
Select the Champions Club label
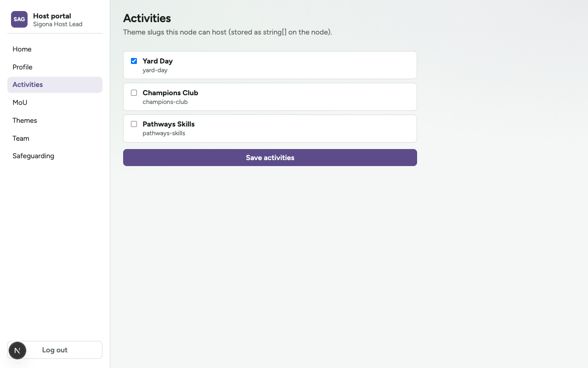(170, 92)
